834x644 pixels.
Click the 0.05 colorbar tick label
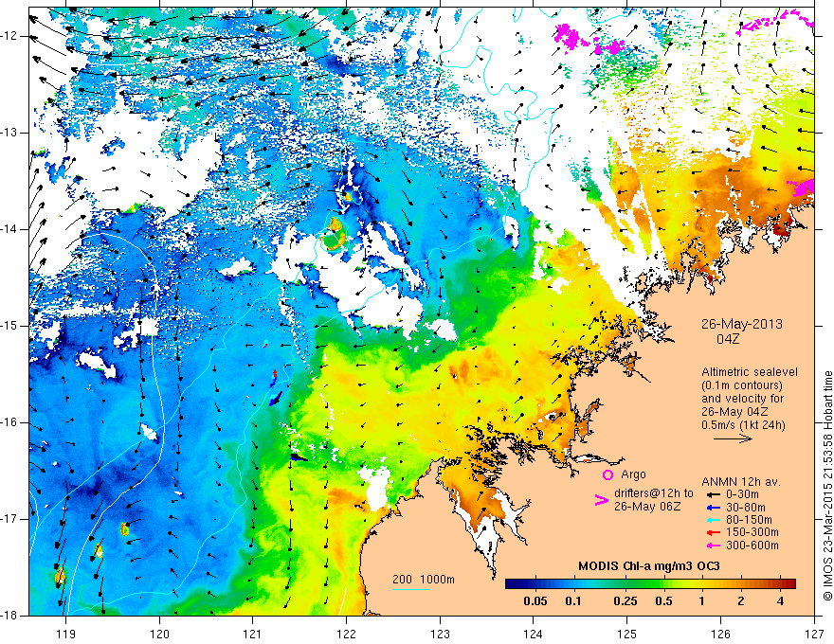coord(535,601)
